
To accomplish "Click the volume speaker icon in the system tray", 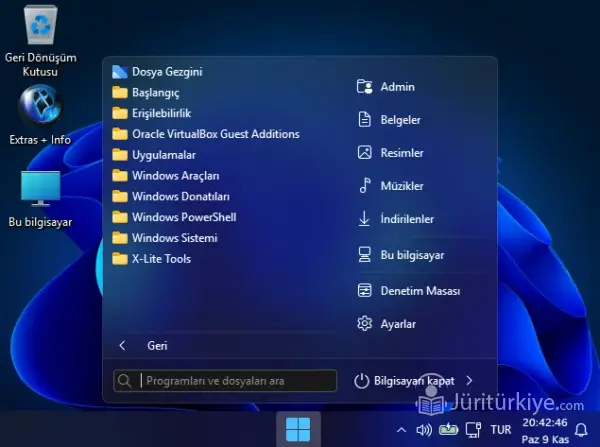I will pos(423,431).
